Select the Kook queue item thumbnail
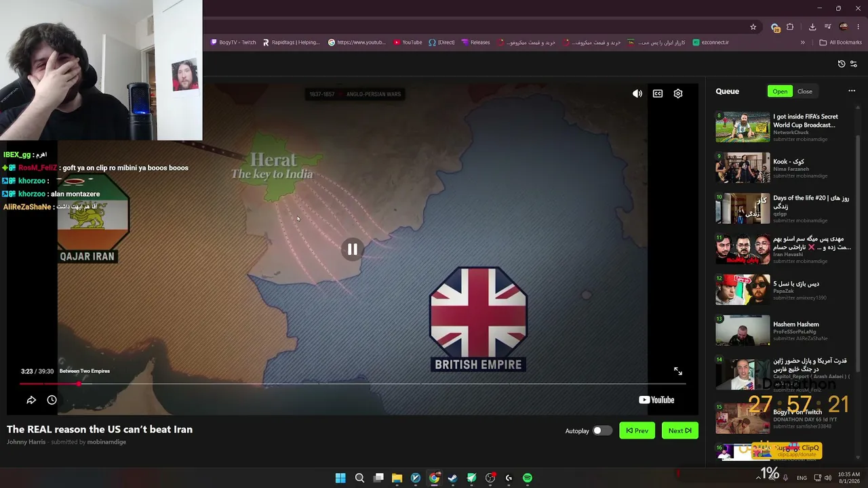Screen dimensions: 868x488 click(x=743, y=167)
